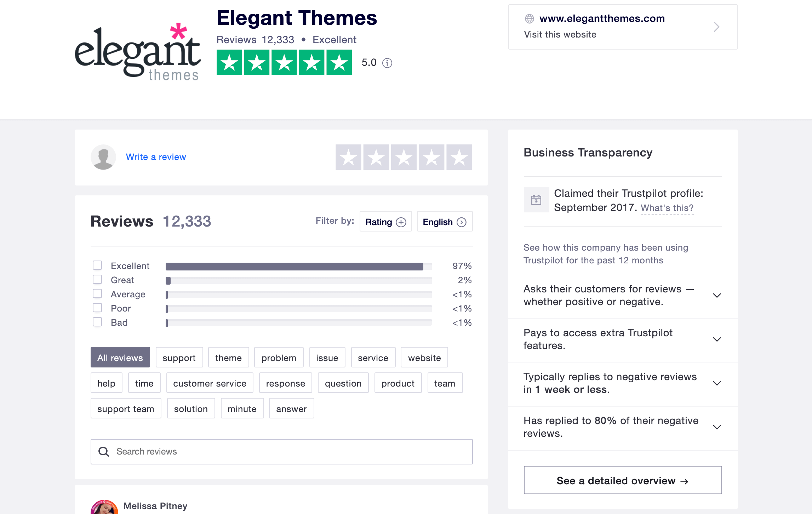Click the Write a review link
Viewport: 812px width, 514px height.
(x=156, y=157)
